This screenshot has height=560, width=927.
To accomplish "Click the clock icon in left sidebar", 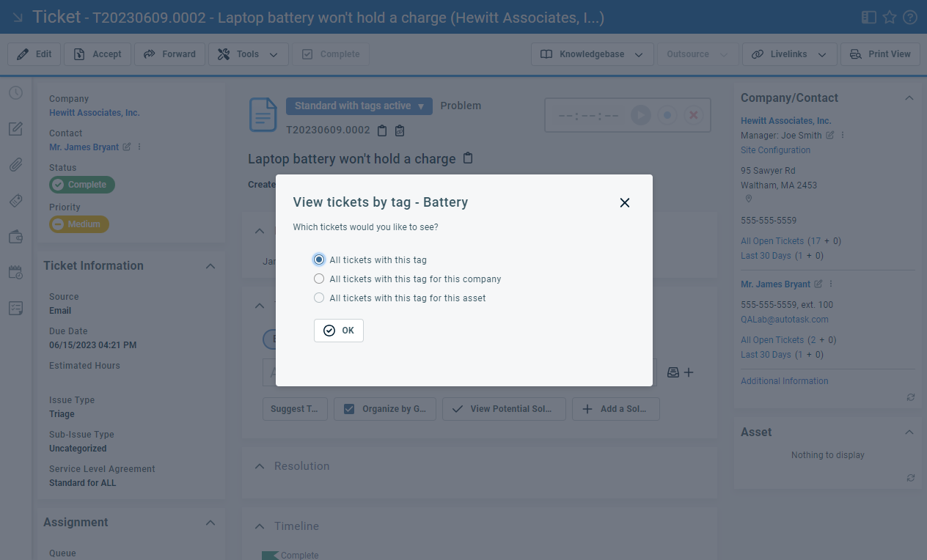I will (15, 93).
